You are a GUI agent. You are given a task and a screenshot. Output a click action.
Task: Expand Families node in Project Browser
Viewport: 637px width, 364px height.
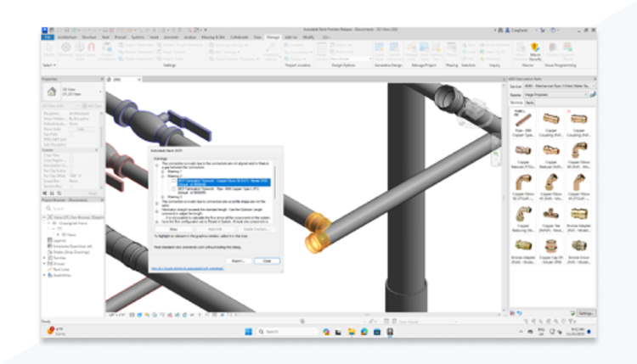[x=45, y=258]
